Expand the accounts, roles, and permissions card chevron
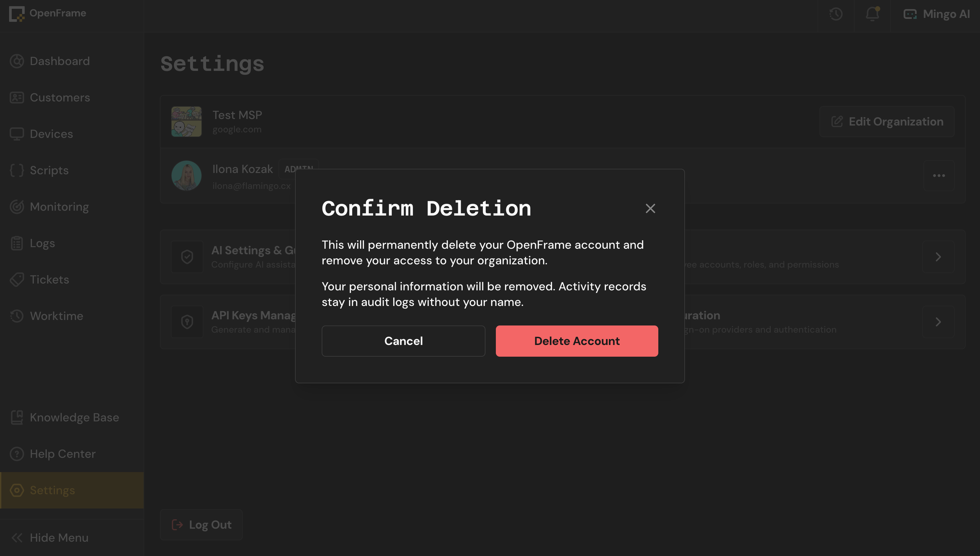 click(939, 257)
